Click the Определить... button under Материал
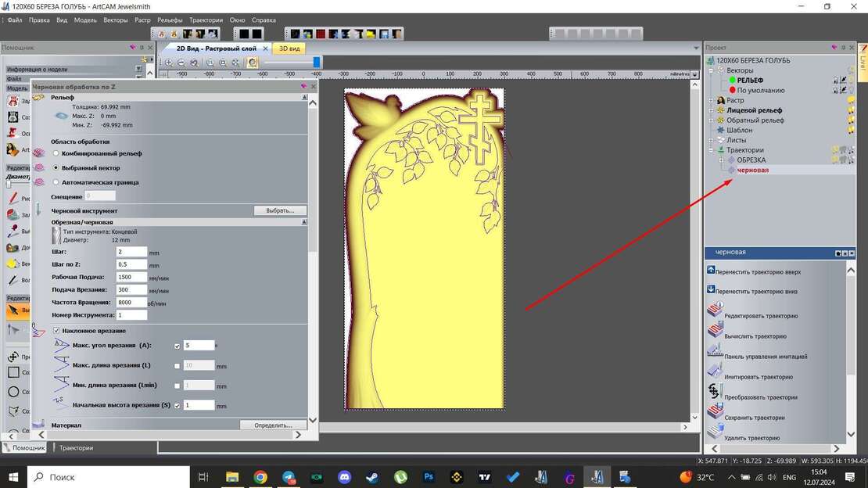 pos(272,425)
